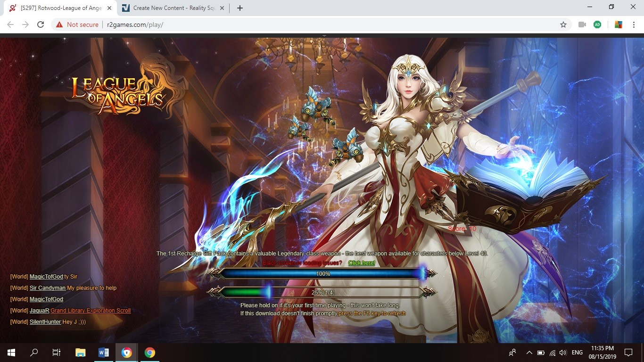Viewport: 644px width, 362px height.
Task: Open Wi-Fi network settings icon
Action: [x=552, y=353]
